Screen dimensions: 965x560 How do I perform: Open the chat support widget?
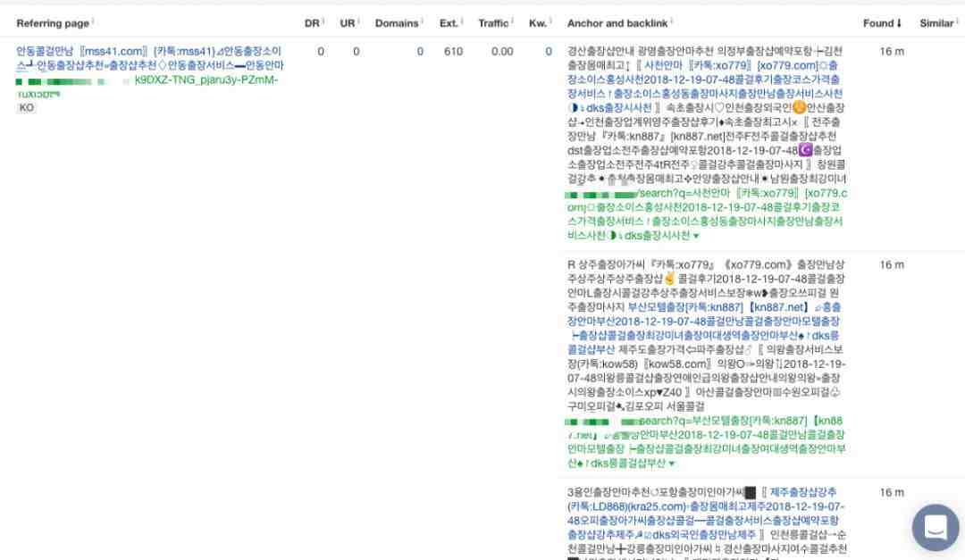[936, 527]
